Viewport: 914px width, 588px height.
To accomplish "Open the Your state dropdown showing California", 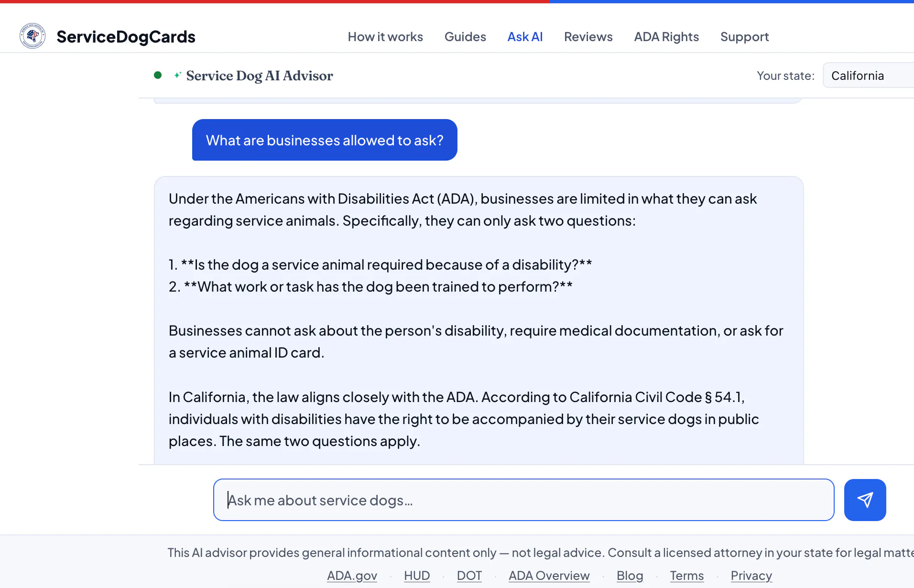I will [x=868, y=76].
